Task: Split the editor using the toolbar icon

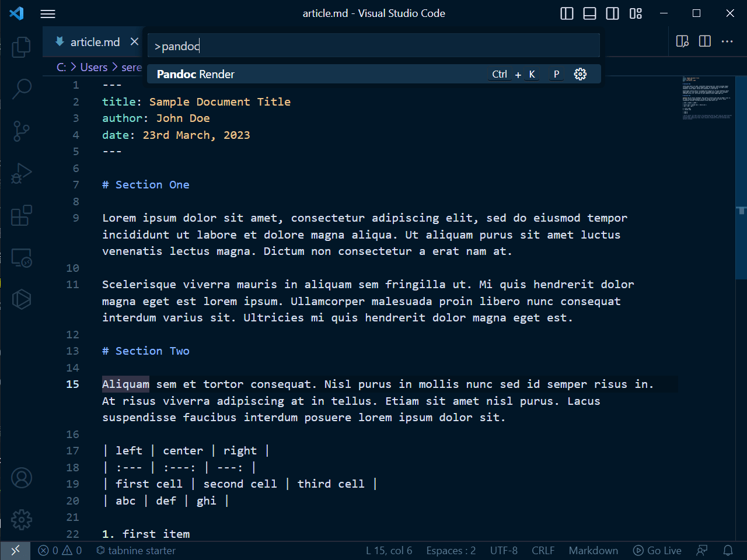Action: [704, 41]
